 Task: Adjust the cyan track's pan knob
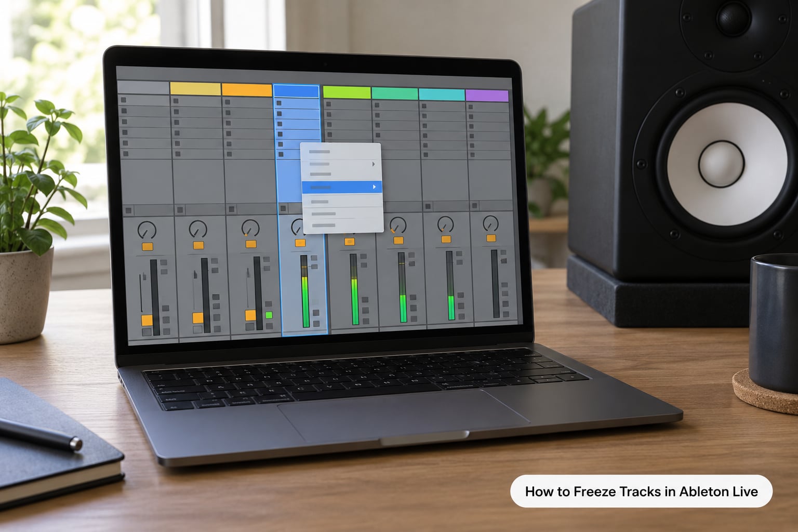(445, 224)
